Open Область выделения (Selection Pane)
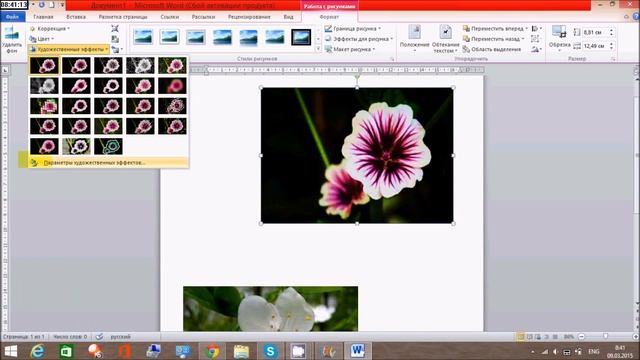Image resolution: width=640 pixels, height=360 pixels. point(492,49)
